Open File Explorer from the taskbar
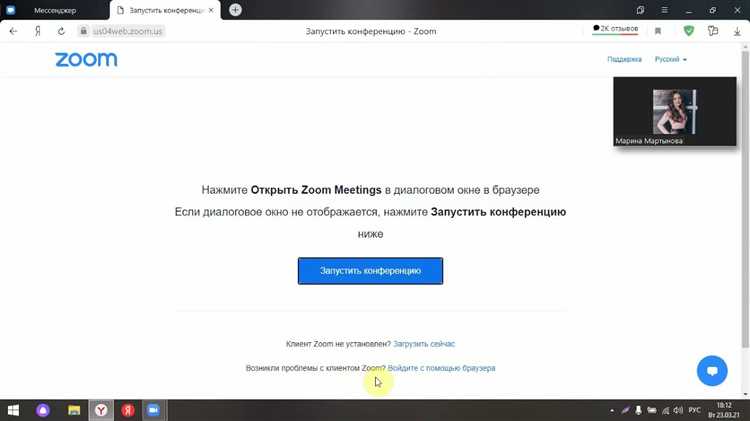The image size is (750, 421). [x=74, y=410]
